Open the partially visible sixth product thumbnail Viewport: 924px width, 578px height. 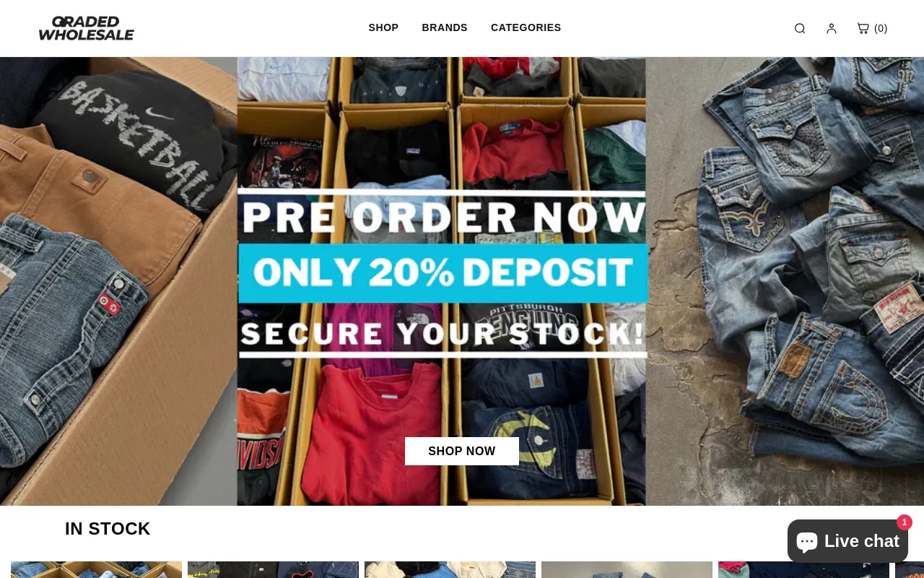click(x=910, y=570)
